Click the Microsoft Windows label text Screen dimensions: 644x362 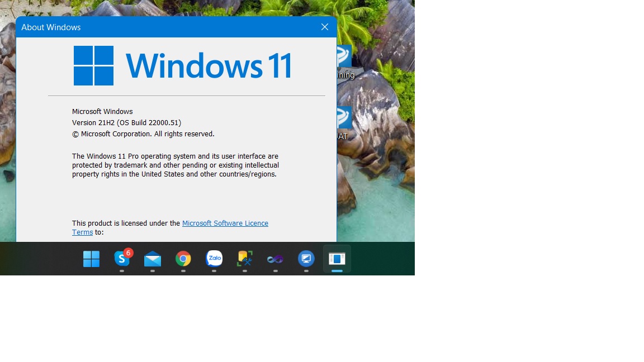coord(102,112)
